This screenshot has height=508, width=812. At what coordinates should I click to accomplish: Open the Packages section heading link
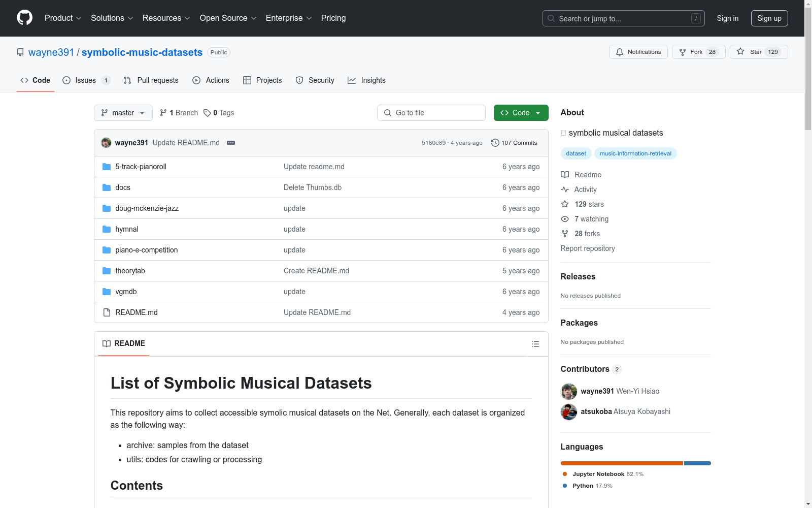click(579, 323)
